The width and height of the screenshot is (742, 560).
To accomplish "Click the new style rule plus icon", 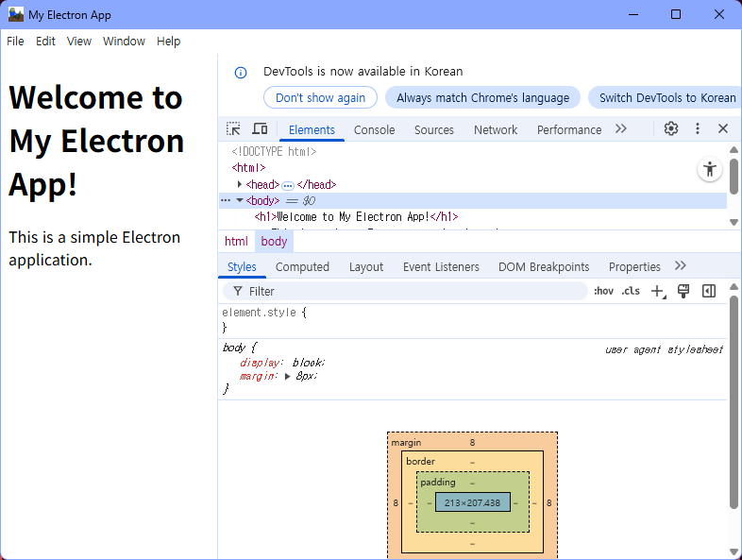I will point(658,292).
